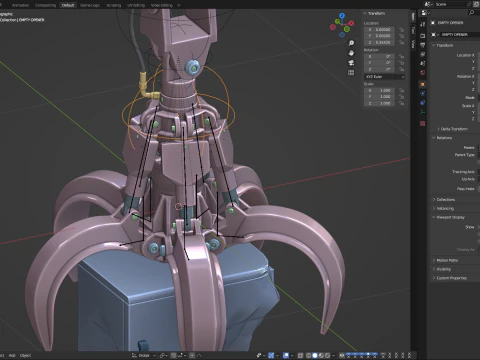Click the viewport pan hand icon
This screenshot has height=360, width=480.
[351, 53]
